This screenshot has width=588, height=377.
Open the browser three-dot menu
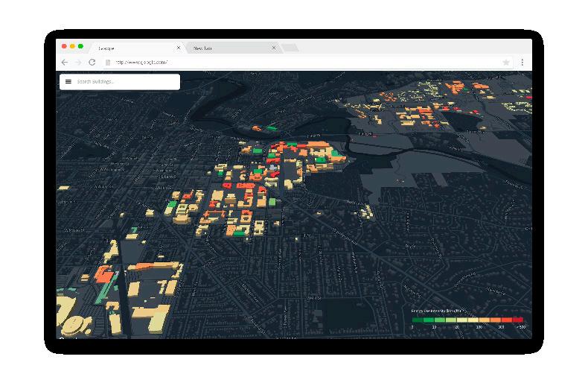click(x=523, y=63)
